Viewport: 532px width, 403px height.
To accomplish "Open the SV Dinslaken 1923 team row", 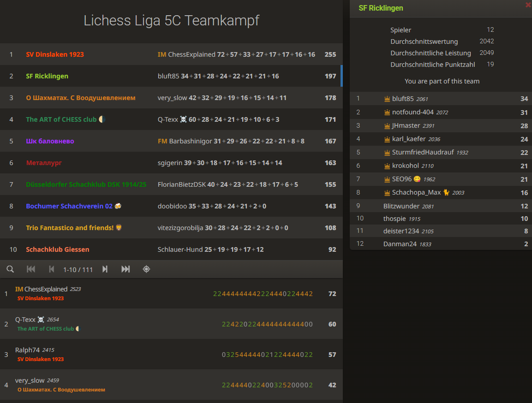I will pos(55,54).
